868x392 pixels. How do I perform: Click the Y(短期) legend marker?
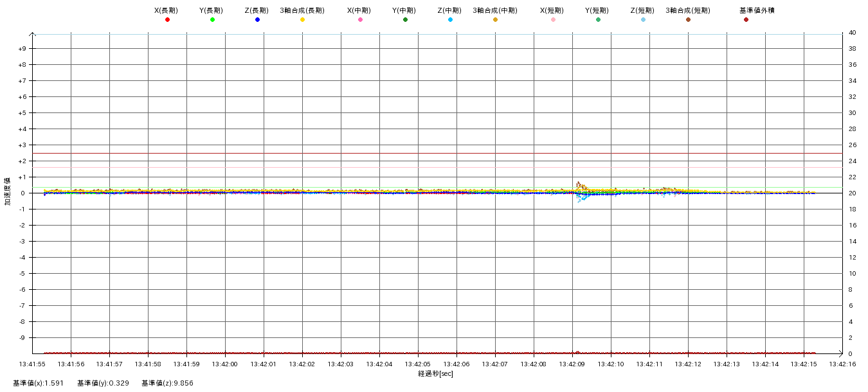tap(598, 20)
